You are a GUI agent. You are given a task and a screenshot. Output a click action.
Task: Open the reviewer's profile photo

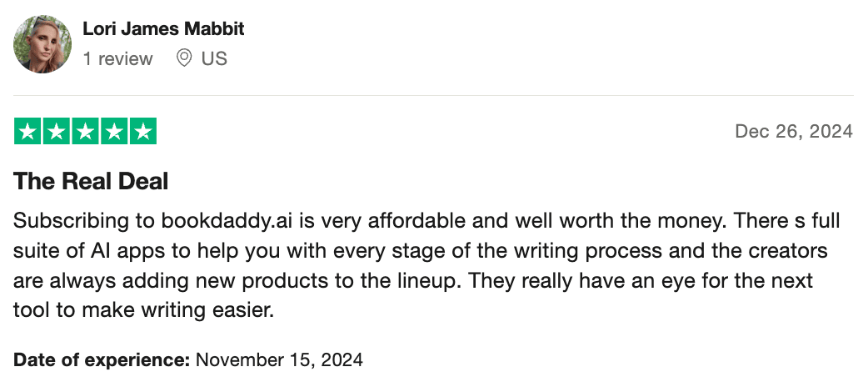click(42, 43)
